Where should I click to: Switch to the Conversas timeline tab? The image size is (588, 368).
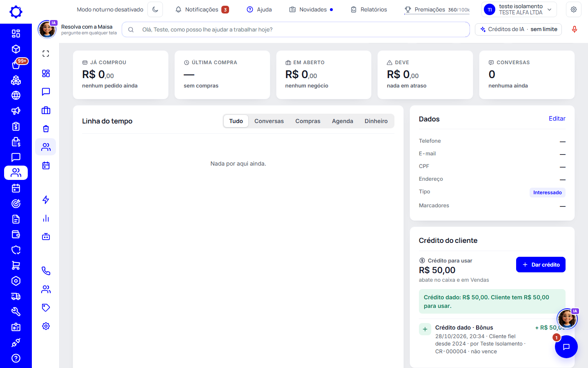click(269, 121)
